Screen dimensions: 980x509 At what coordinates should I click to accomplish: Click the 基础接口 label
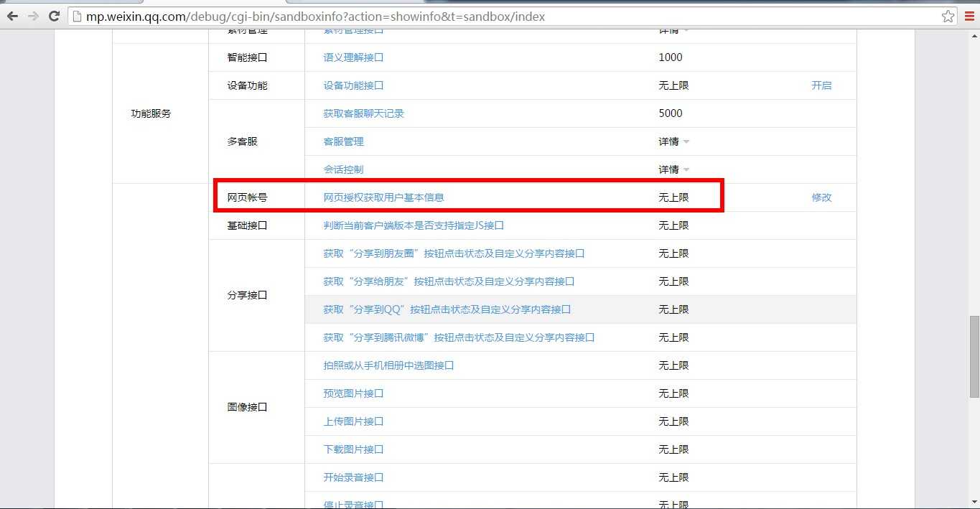pyautogui.click(x=247, y=225)
